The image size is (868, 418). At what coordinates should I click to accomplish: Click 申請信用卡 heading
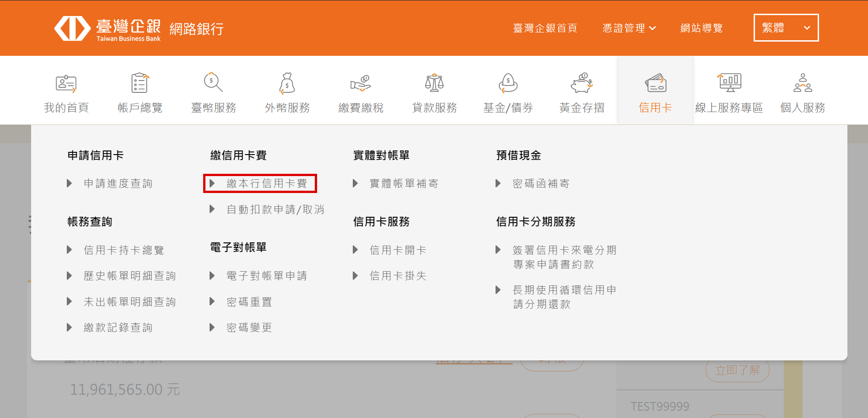coord(96,155)
